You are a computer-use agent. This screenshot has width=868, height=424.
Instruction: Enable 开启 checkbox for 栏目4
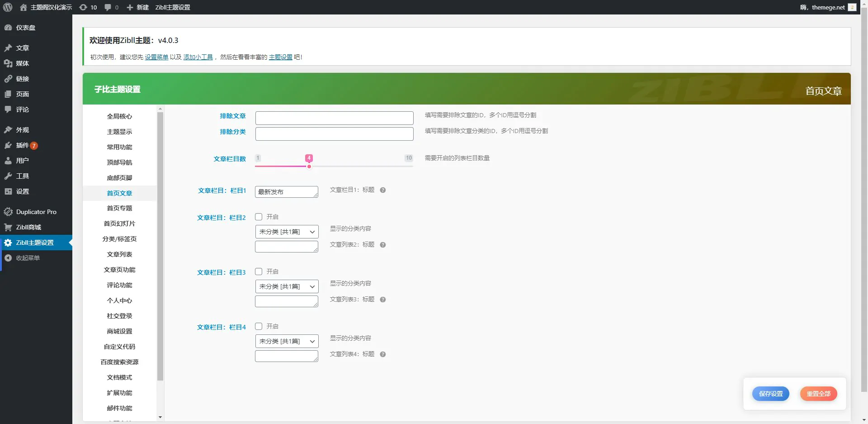[x=259, y=326]
